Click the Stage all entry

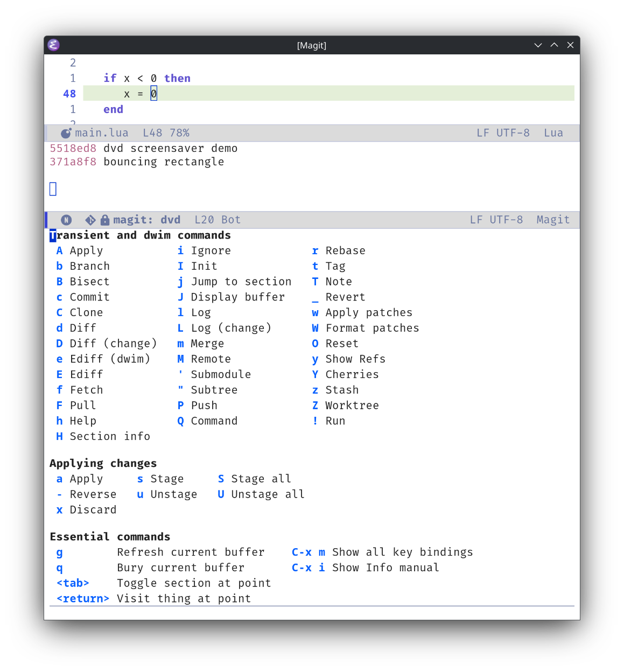(255, 479)
